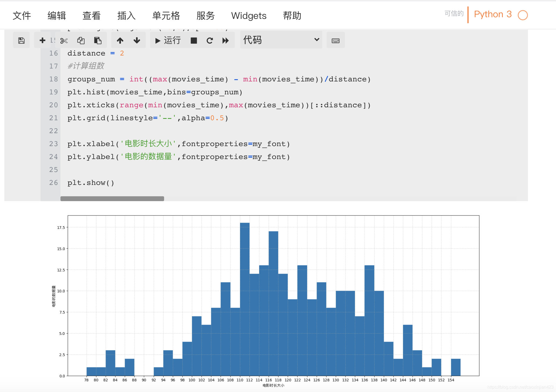Image resolution: width=556 pixels, height=392 pixels.
Task: Click the horizontal scrollbar under code cell
Action: tap(112, 199)
